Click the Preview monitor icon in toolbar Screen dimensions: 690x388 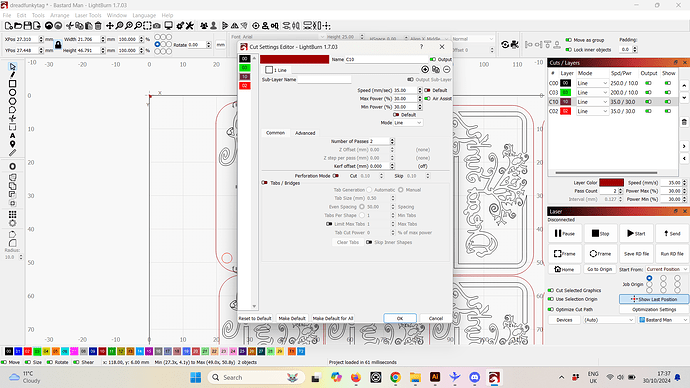pos(169,26)
